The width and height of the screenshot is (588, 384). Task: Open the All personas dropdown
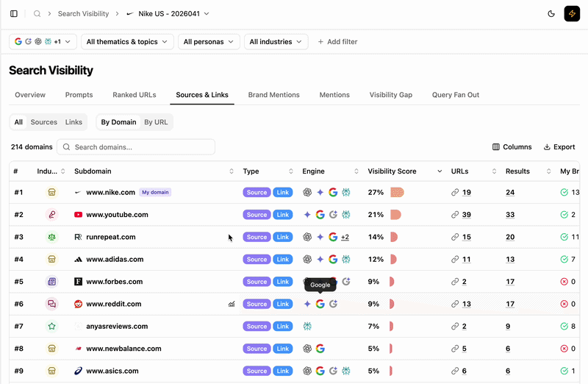point(209,42)
